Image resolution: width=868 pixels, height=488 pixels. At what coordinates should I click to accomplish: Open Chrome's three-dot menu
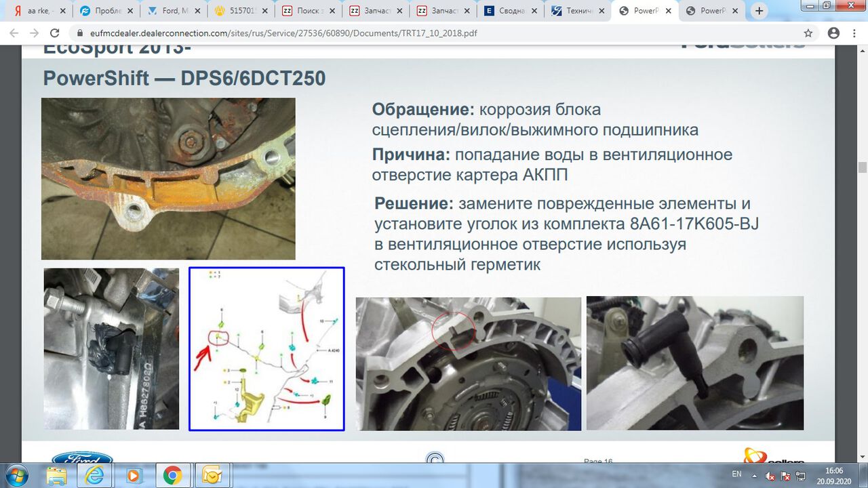point(856,33)
